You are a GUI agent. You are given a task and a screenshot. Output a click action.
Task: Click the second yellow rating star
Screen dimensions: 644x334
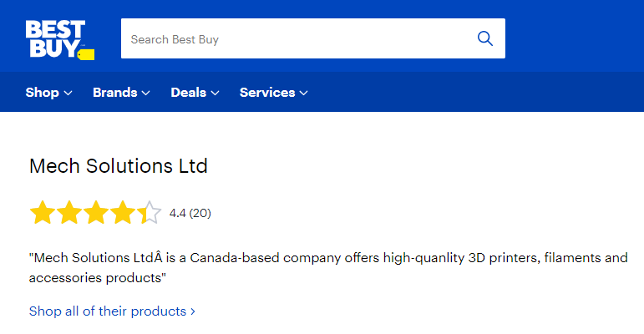pyautogui.click(x=69, y=212)
